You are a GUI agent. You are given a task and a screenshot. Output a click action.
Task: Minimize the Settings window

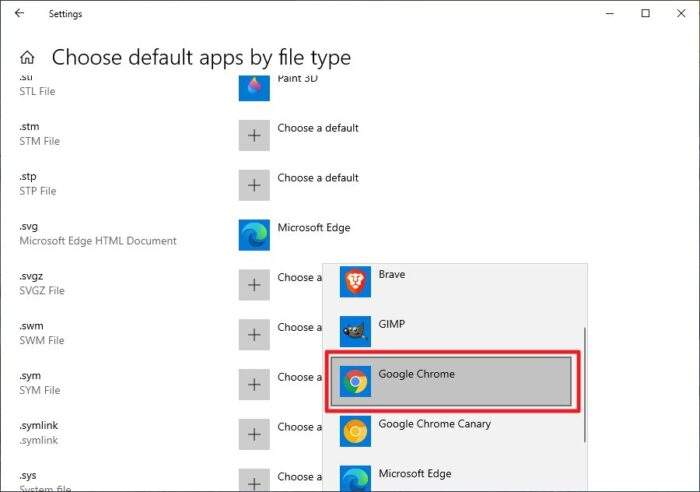click(x=610, y=13)
